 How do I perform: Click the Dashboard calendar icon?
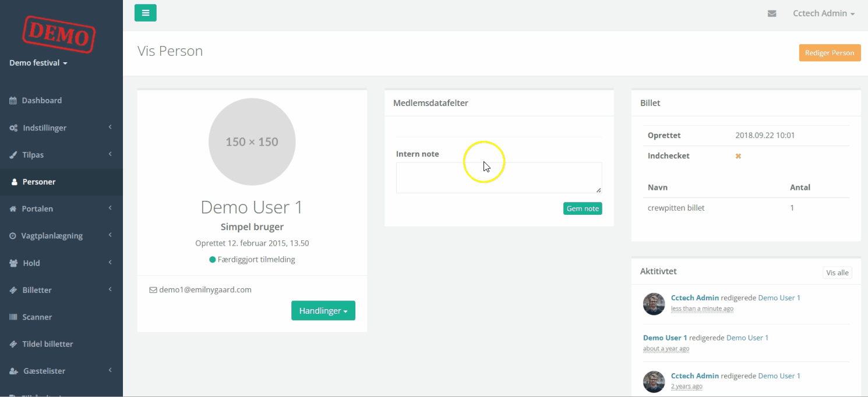[13, 101]
